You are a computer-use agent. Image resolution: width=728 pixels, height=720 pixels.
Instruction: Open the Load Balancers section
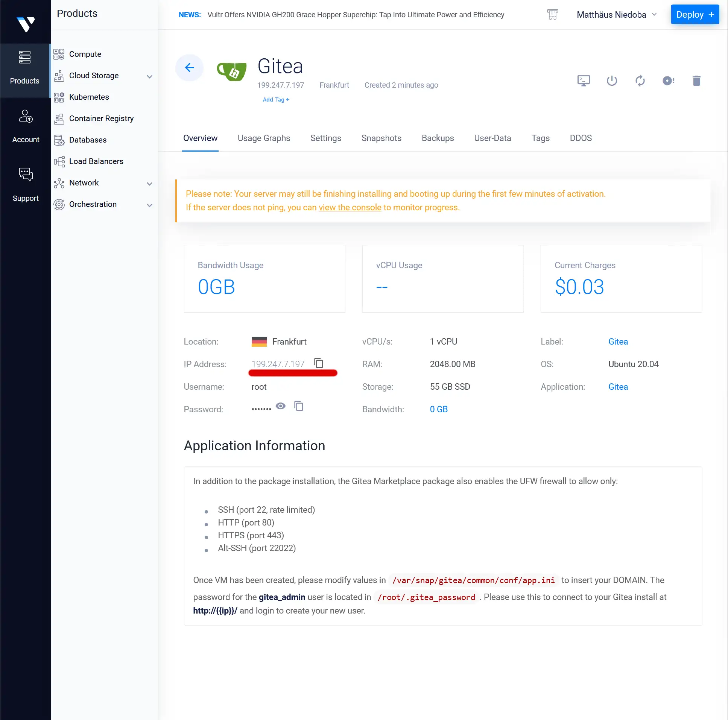[96, 161]
